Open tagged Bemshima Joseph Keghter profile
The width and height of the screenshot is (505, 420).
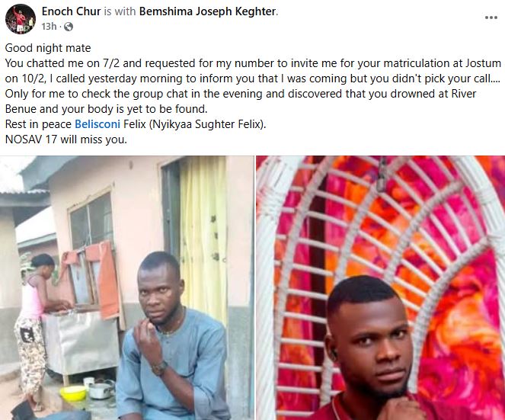(x=208, y=11)
